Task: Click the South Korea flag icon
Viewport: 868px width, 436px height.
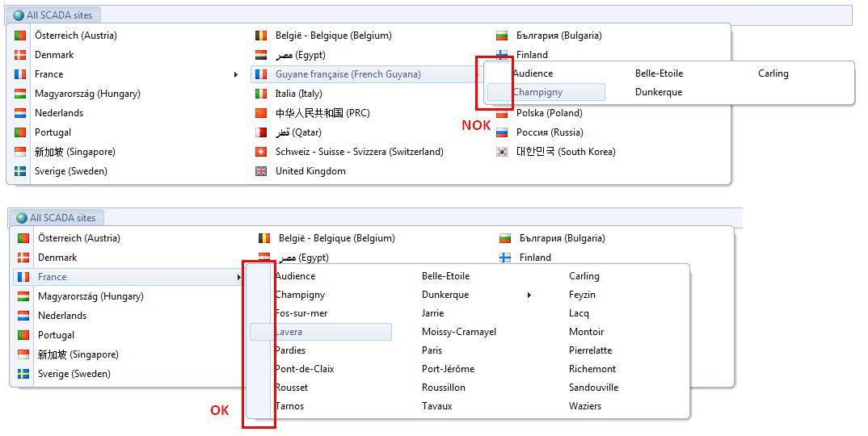Action: point(502,152)
